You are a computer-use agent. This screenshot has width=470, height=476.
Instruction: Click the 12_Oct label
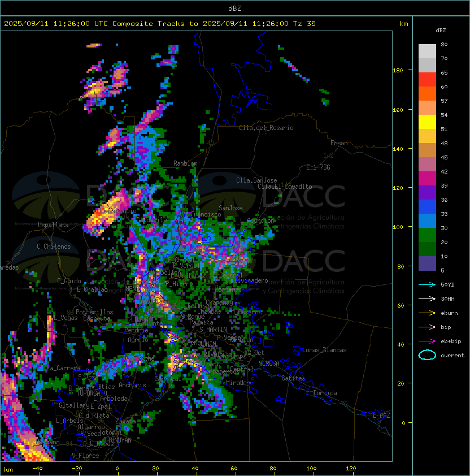(x=254, y=353)
